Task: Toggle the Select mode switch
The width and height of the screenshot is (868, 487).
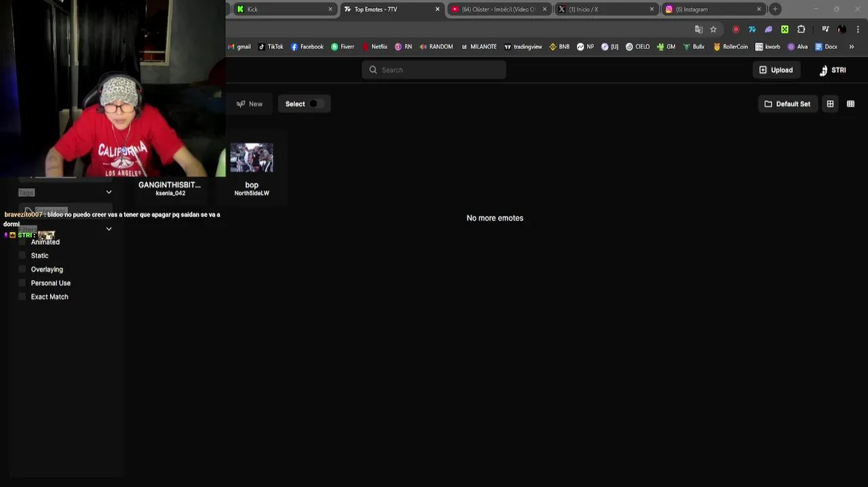Action: 315,104
